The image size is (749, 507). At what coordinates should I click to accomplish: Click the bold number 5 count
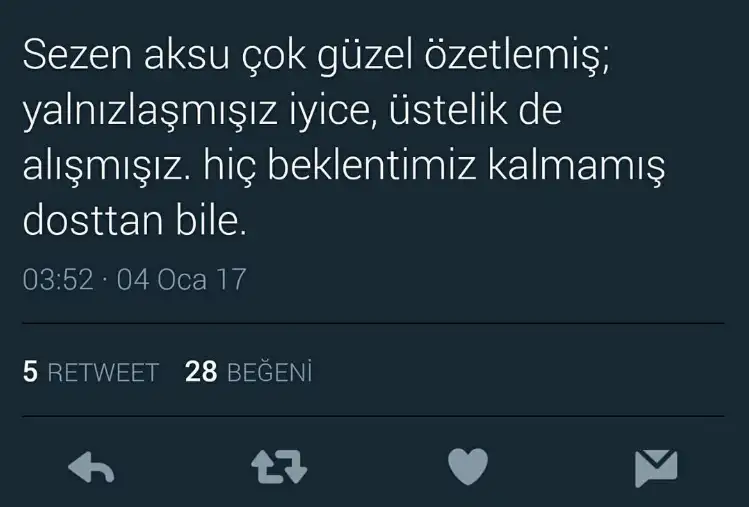pyautogui.click(x=30, y=372)
